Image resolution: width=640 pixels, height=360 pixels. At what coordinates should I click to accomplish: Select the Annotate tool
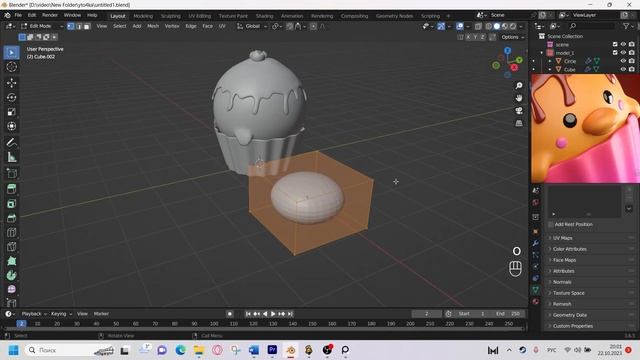click(11, 142)
